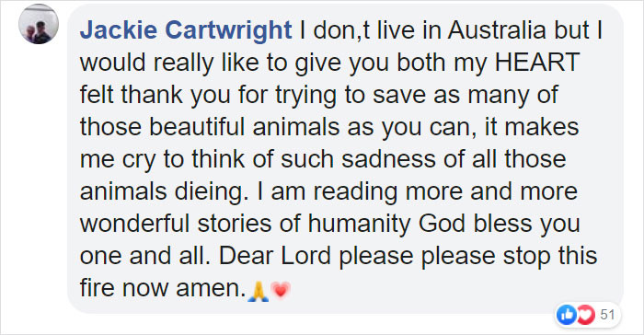Click the word God in the comment

click(442, 224)
